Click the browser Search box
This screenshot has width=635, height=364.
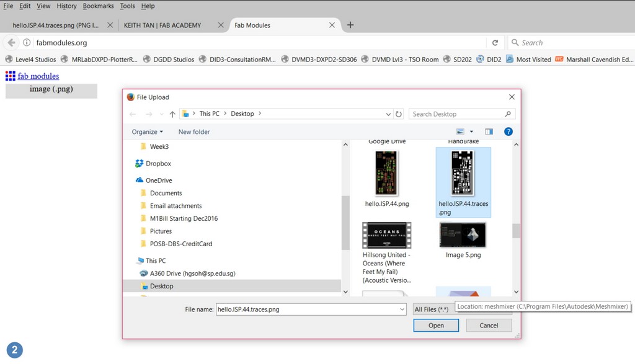[571, 43]
